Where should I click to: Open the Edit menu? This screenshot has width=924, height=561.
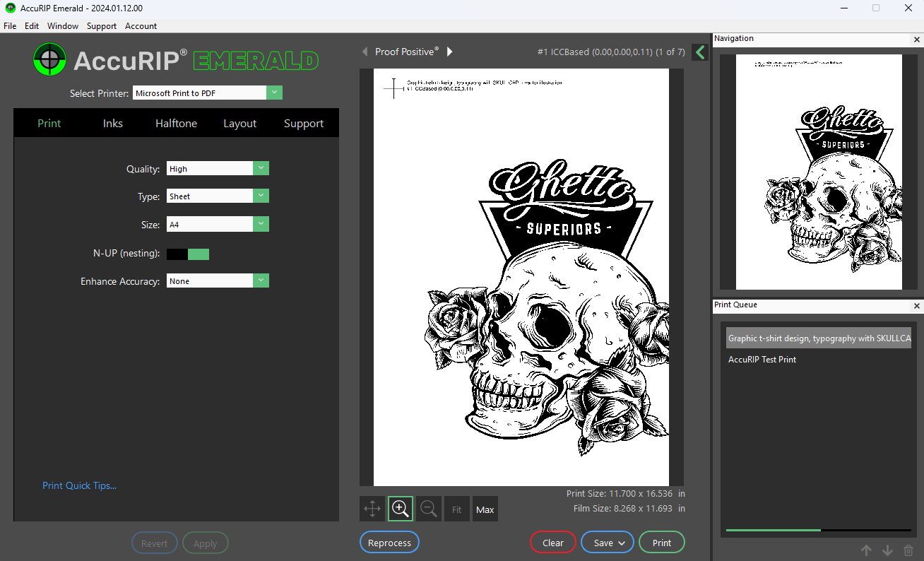pyautogui.click(x=32, y=26)
